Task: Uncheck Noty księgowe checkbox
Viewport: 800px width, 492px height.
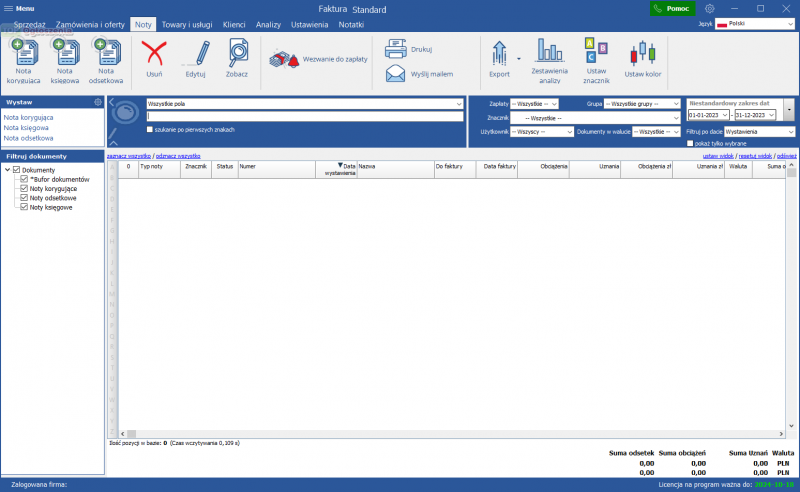Action: pyautogui.click(x=24, y=207)
